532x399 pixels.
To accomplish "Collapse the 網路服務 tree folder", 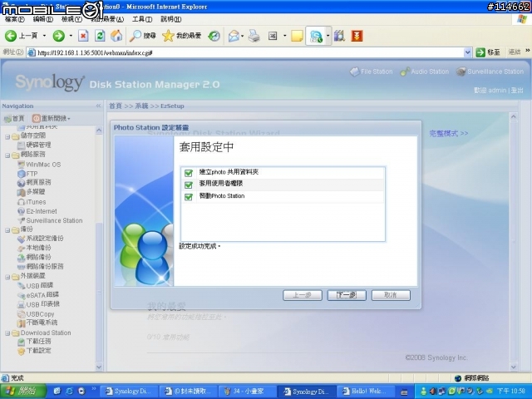I will point(7,155).
